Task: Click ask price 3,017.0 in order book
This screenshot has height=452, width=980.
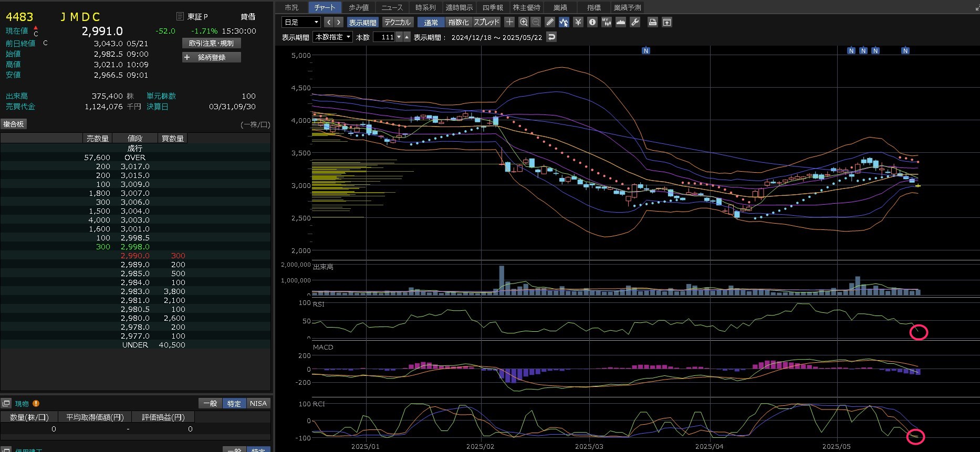Action: [135, 166]
